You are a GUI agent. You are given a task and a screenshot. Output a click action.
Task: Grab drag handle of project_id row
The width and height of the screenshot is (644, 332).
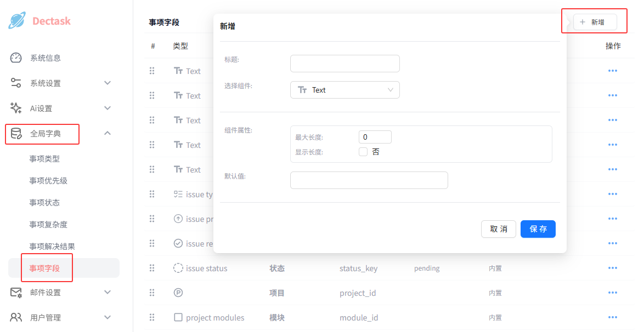[x=152, y=293]
